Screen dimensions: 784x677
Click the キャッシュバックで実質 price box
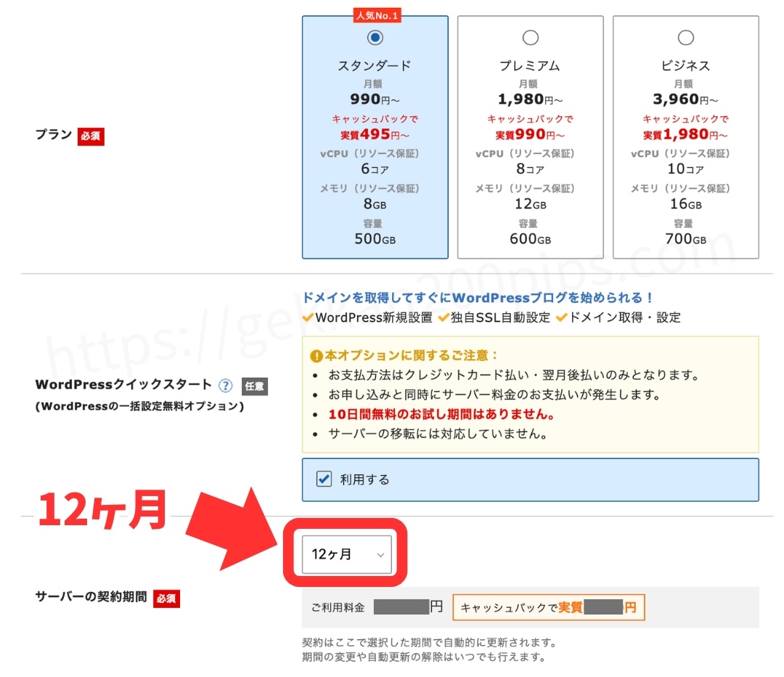click(549, 607)
